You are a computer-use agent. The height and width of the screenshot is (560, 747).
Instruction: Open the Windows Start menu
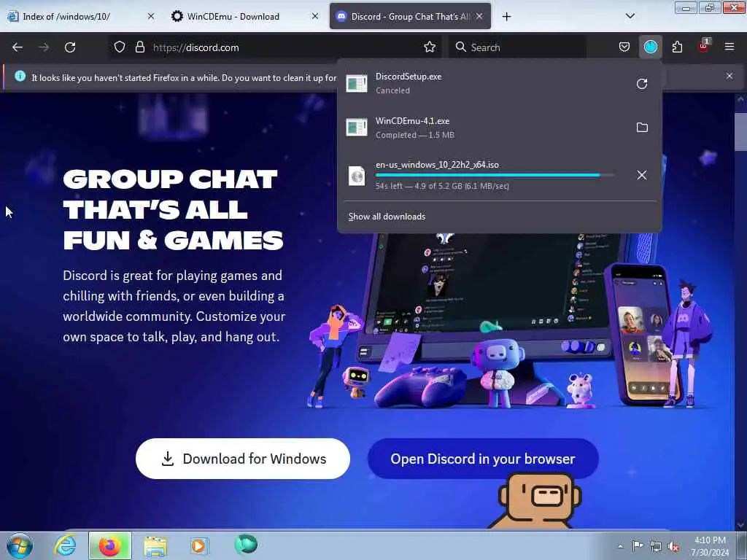20,545
